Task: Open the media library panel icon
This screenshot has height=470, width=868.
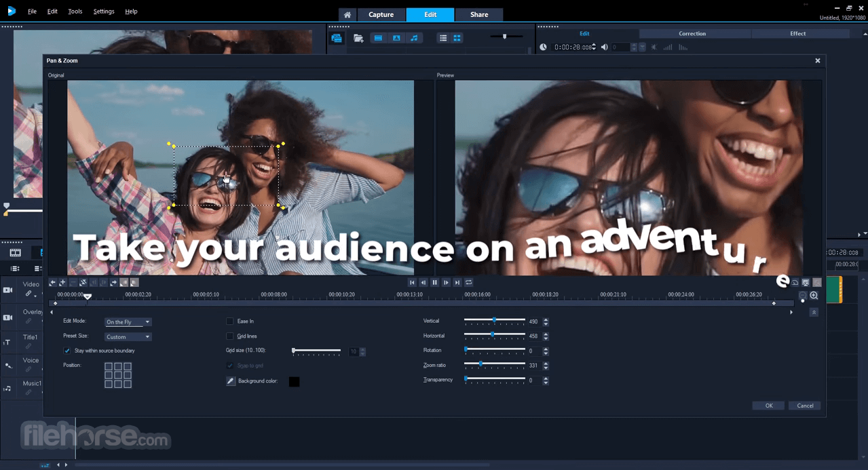Action: [337, 38]
